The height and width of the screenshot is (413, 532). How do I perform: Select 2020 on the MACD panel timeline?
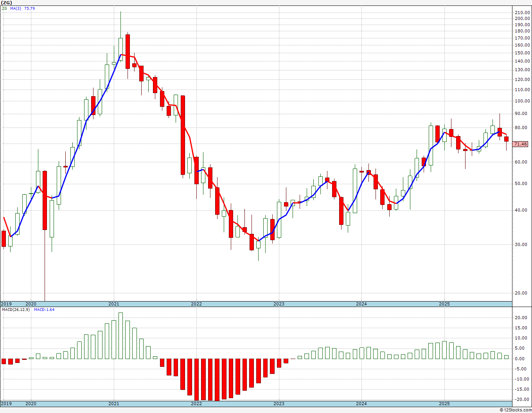[x=31, y=404]
